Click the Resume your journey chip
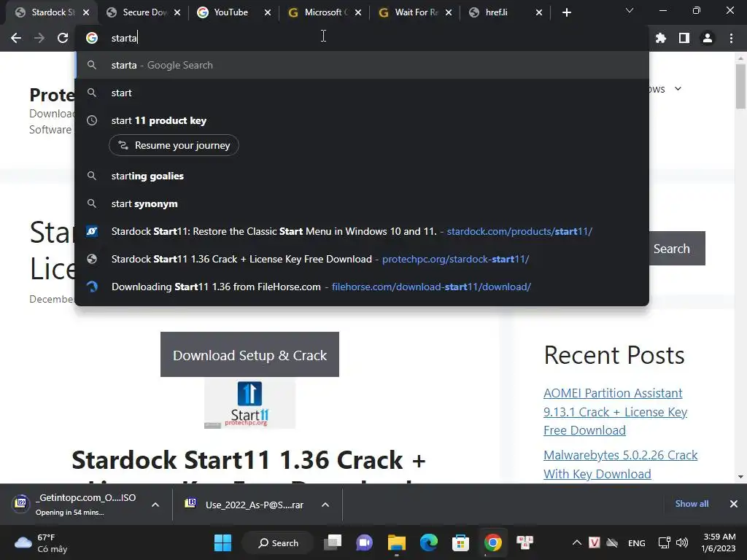Image resolution: width=747 pixels, height=560 pixels. (174, 145)
